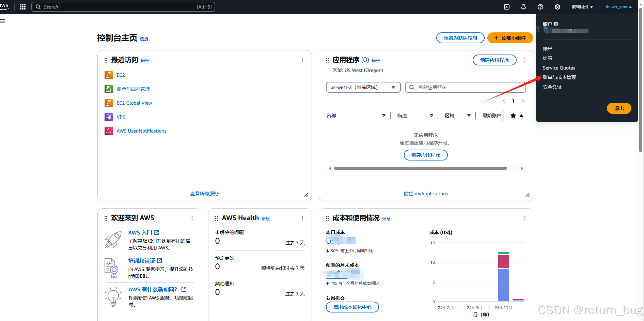
Task: Grab the AWS Health widget drag handle
Action: 217,218
